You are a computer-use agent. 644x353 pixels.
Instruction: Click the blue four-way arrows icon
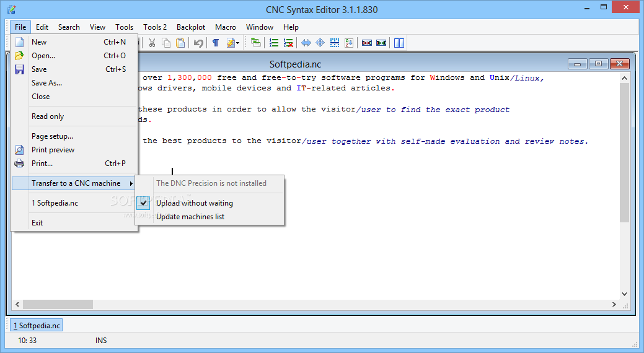click(x=320, y=43)
